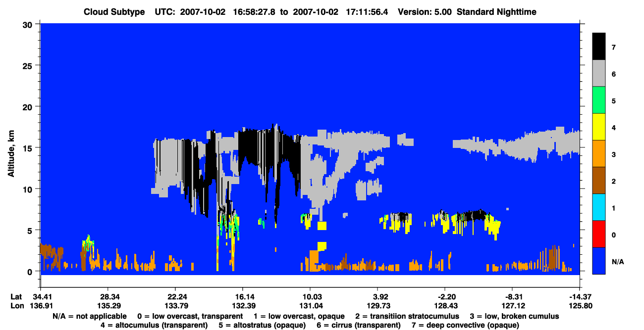Click the number 7 beside the color bar
644x330 pixels.
tap(613, 47)
